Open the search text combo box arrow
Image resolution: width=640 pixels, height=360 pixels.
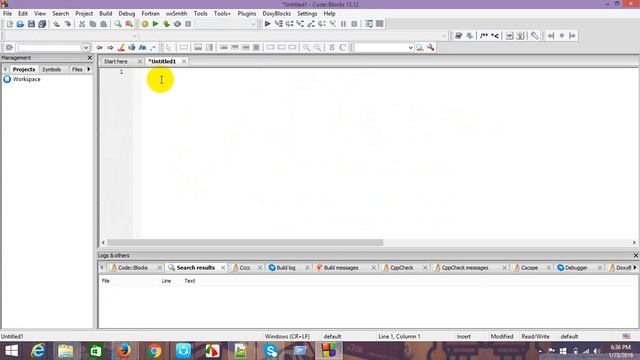(86, 48)
